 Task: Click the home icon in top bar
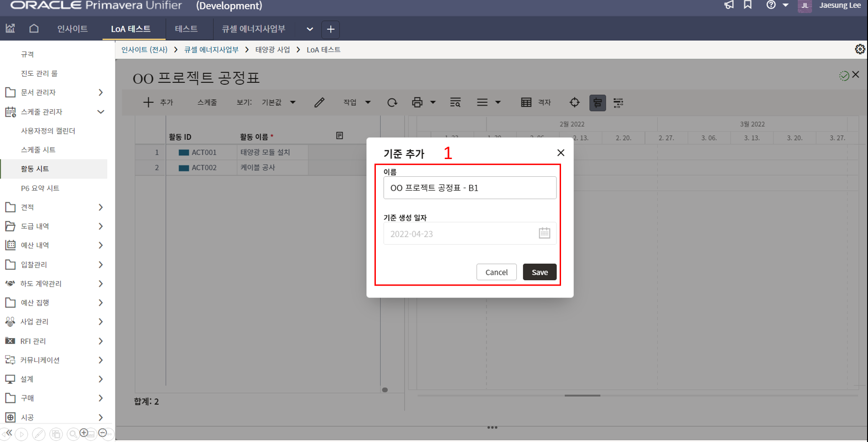(34, 29)
